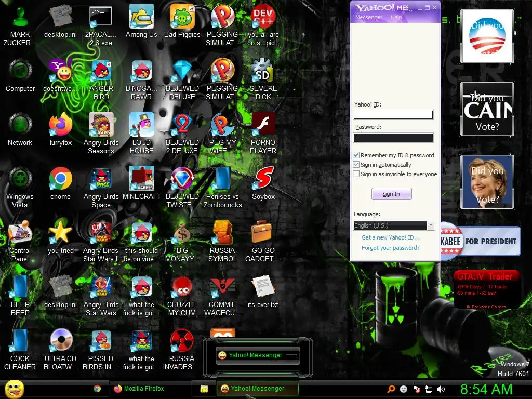Click the CAIN Did you Vote gadget
This screenshot has height=399, width=532.
point(487,109)
